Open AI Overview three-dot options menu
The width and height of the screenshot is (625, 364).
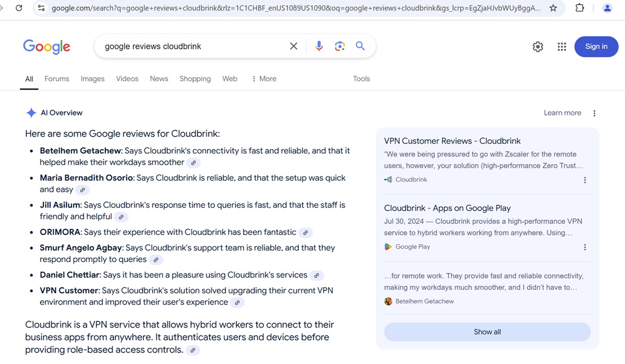click(594, 113)
